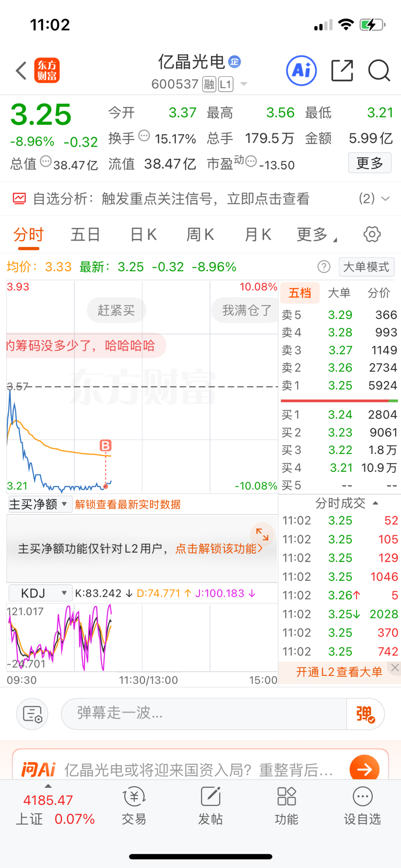The image size is (401, 868).
Task: Toggle 大单模式 button
Action: tap(367, 267)
